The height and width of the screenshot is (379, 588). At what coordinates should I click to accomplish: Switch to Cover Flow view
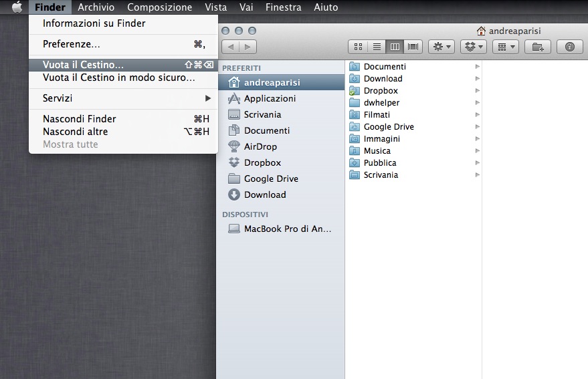(413, 47)
